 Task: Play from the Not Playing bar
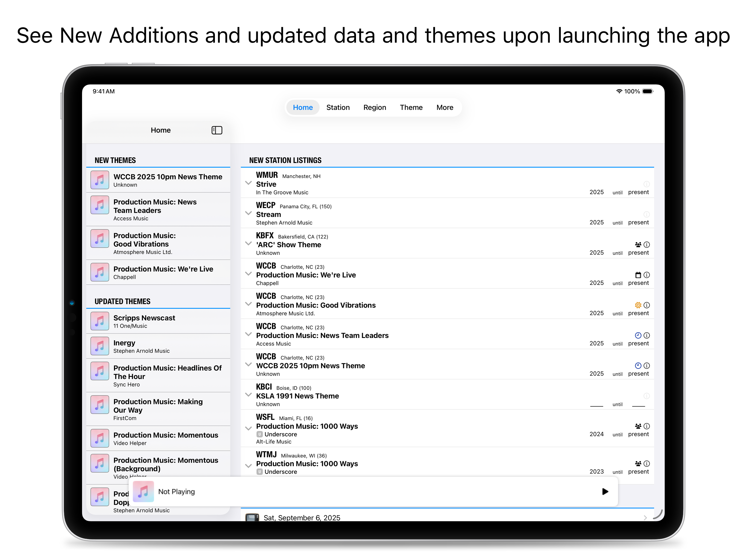coord(605,491)
